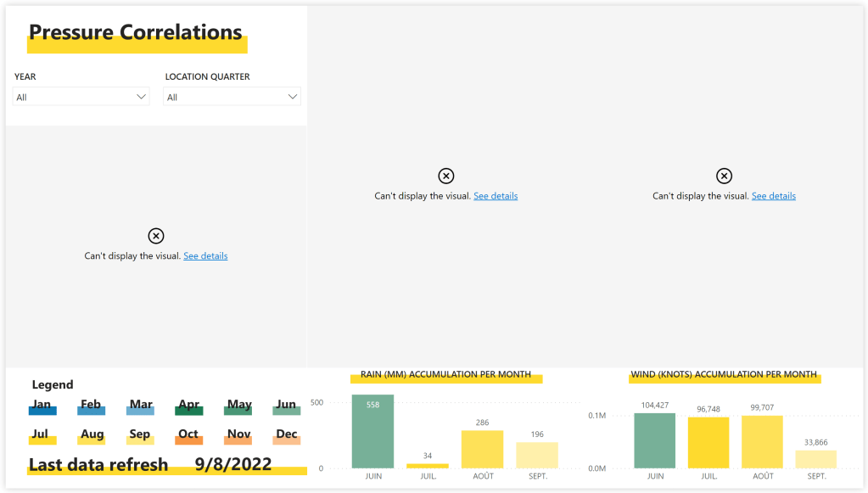This screenshot has width=868, height=493.
Task: Click the JUIL. wind bar labeled 96,748
Action: [x=708, y=443]
